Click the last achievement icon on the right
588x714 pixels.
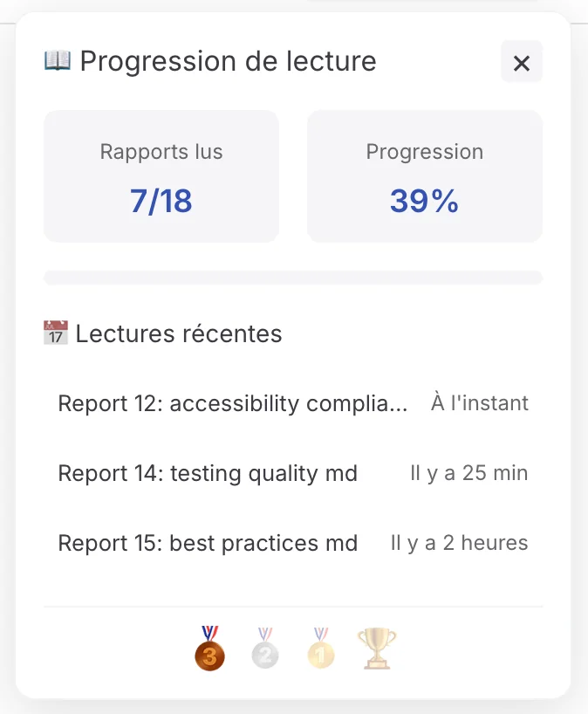376,646
